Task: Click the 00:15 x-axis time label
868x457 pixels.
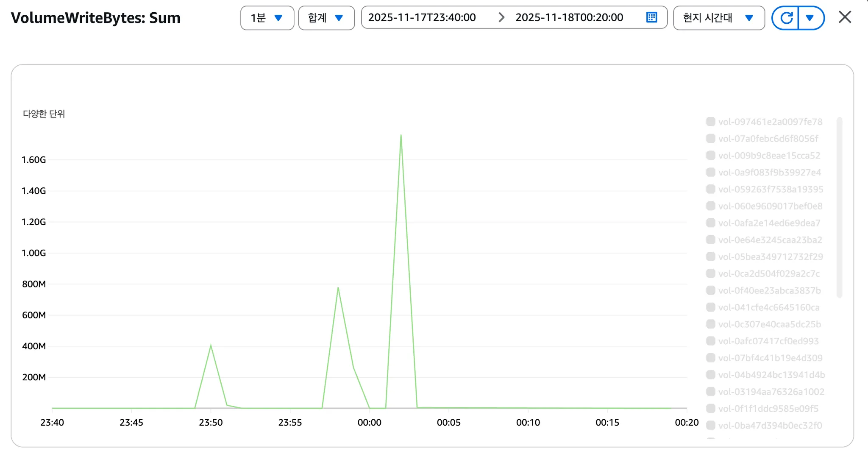Action: tap(607, 422)
